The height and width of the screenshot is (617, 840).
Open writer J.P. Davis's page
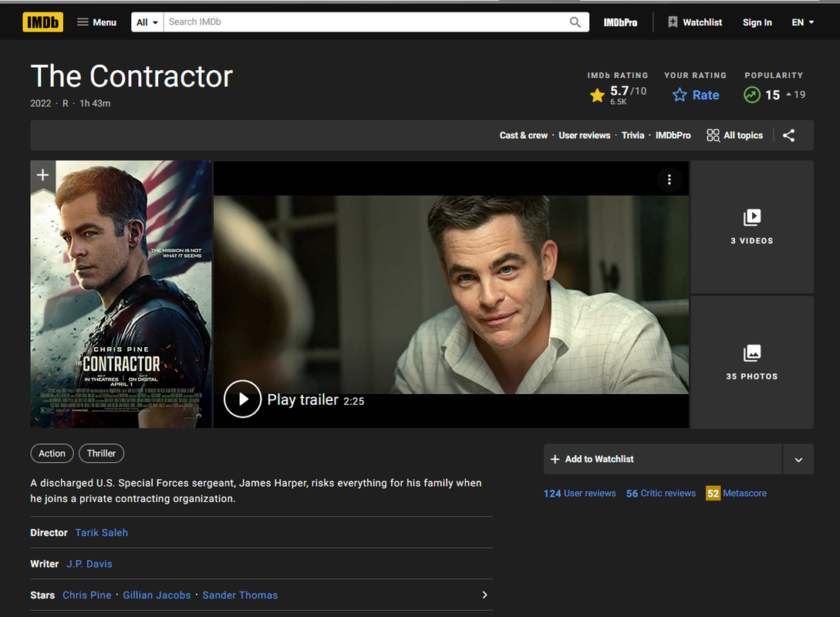coord(89,564)
